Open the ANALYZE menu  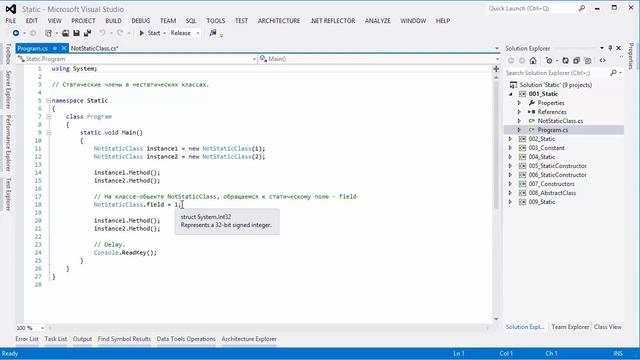pyautogui.click(x=378, y=21)
